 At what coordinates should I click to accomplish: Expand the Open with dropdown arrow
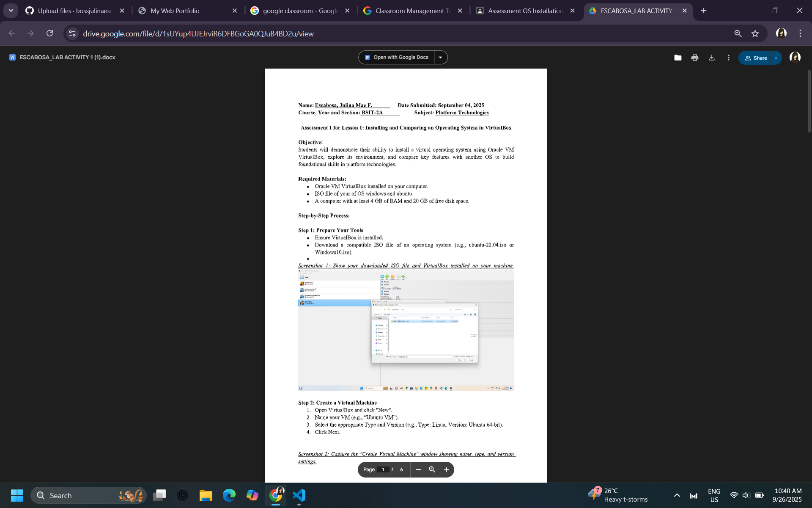(x=440, y=58)
